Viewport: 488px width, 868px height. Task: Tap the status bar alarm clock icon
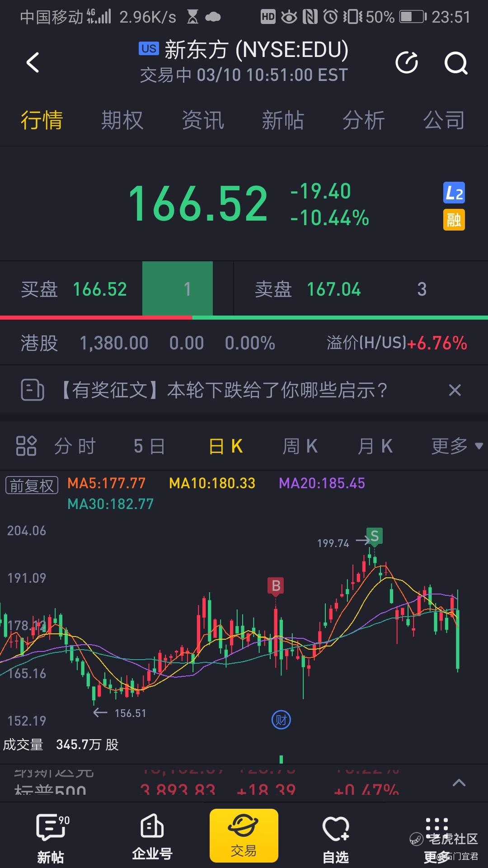330,17
